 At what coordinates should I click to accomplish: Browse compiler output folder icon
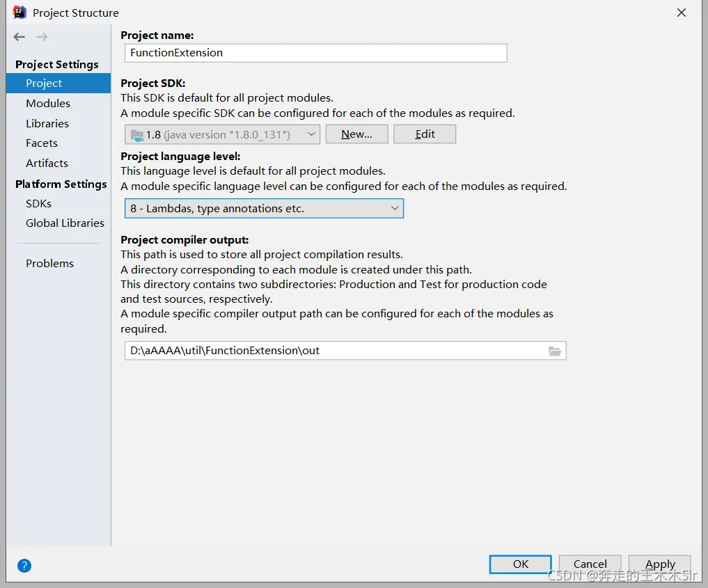[x=554, y=351]
